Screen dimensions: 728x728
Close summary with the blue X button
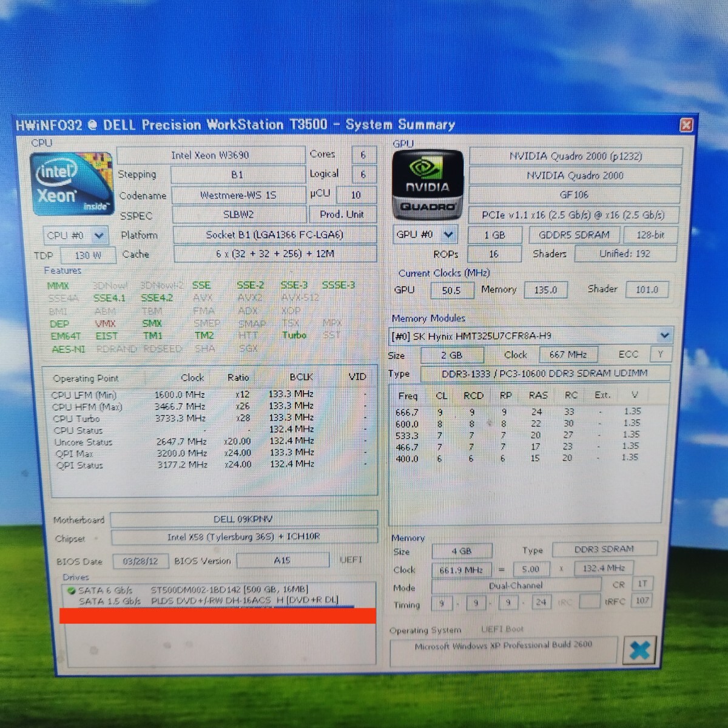pyautogui.click(x=640, y=651)
